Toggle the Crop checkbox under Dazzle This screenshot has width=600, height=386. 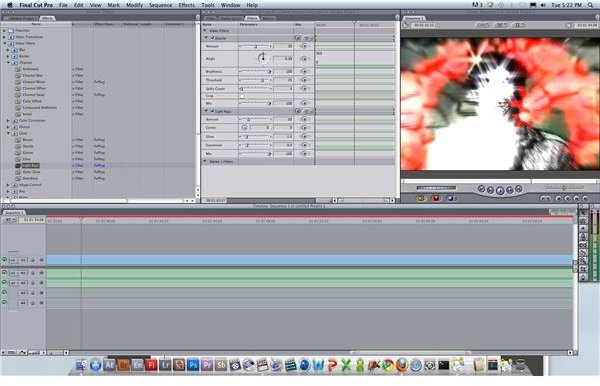tap(242, 96)
